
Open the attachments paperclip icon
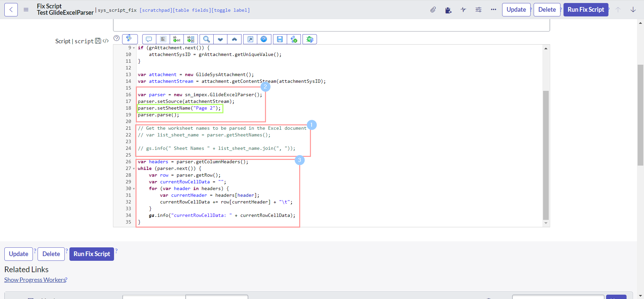(x=433, y=10)
